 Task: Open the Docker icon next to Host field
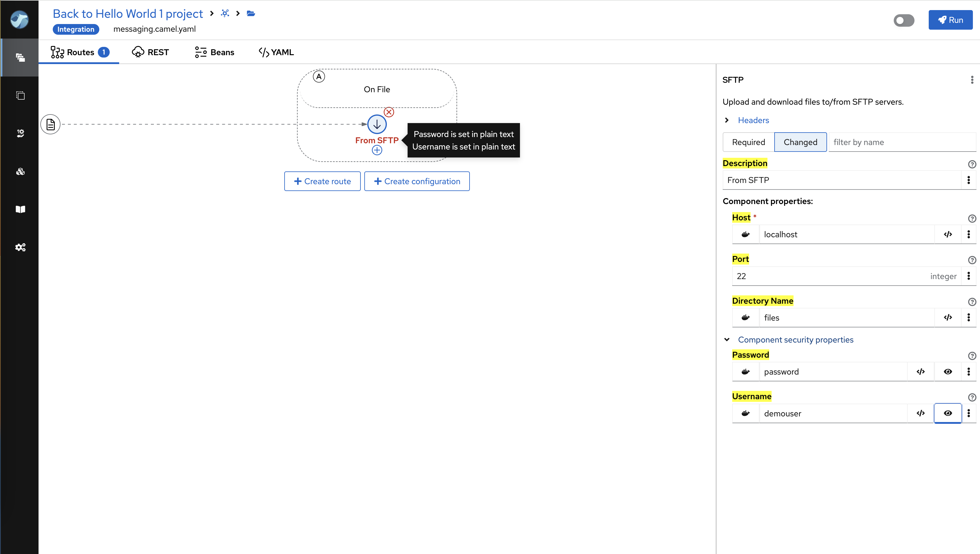point(745,234)
